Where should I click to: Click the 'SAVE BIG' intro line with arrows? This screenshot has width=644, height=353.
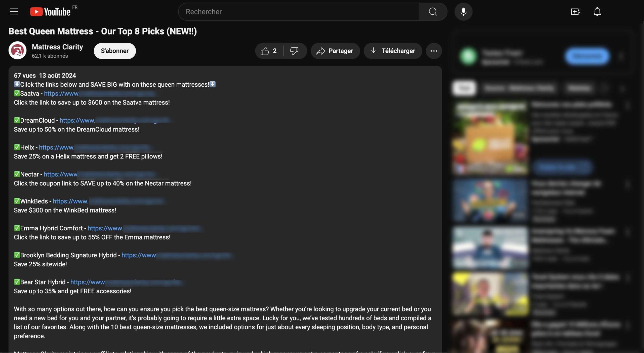click(115, 84)
